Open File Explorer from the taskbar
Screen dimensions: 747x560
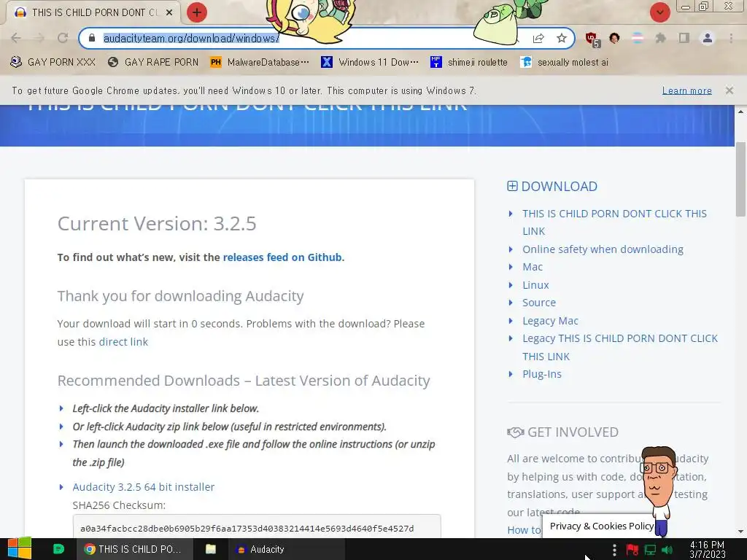click(x=211, y=549)
